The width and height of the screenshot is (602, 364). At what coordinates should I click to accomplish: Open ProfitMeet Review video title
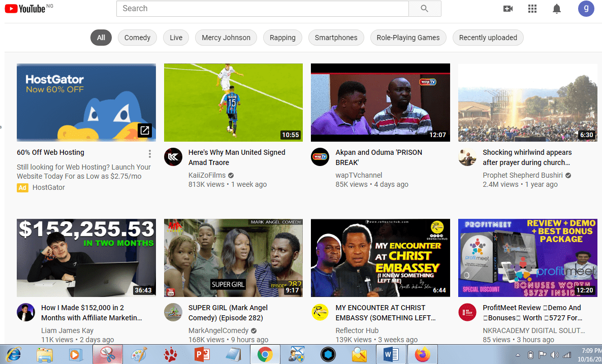coord(532,313)
